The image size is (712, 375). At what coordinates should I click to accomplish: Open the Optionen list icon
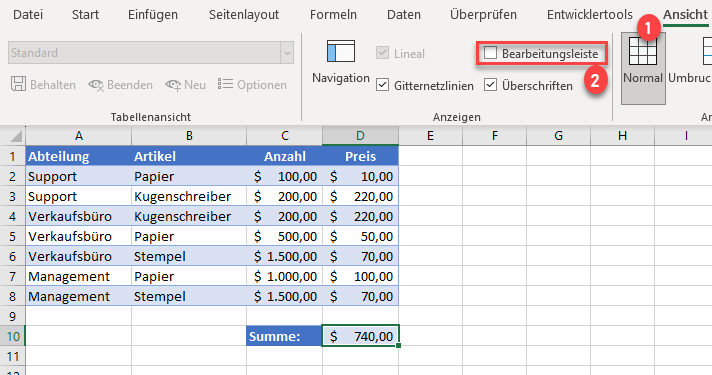tap(225, 84)
